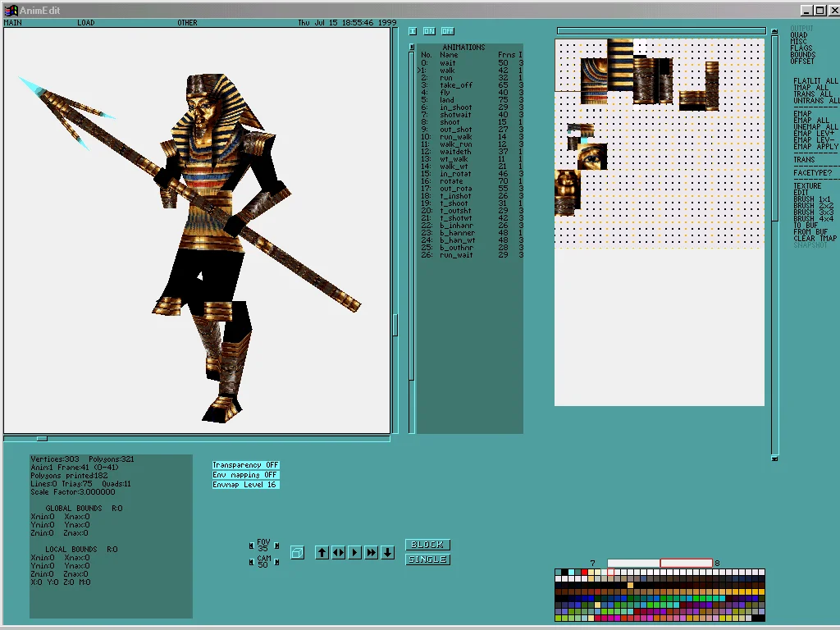
Task: Open the MAIN menu
Action: (13, 22)
